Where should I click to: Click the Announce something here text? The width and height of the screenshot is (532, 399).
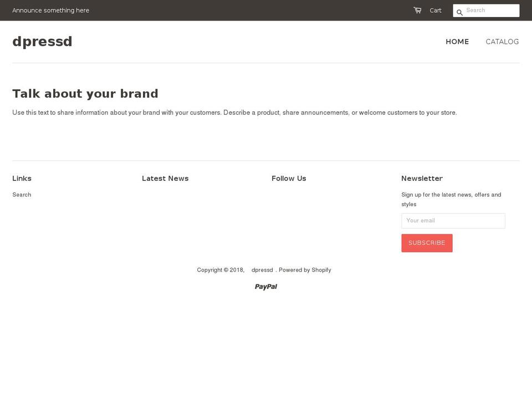click(50, 11)
